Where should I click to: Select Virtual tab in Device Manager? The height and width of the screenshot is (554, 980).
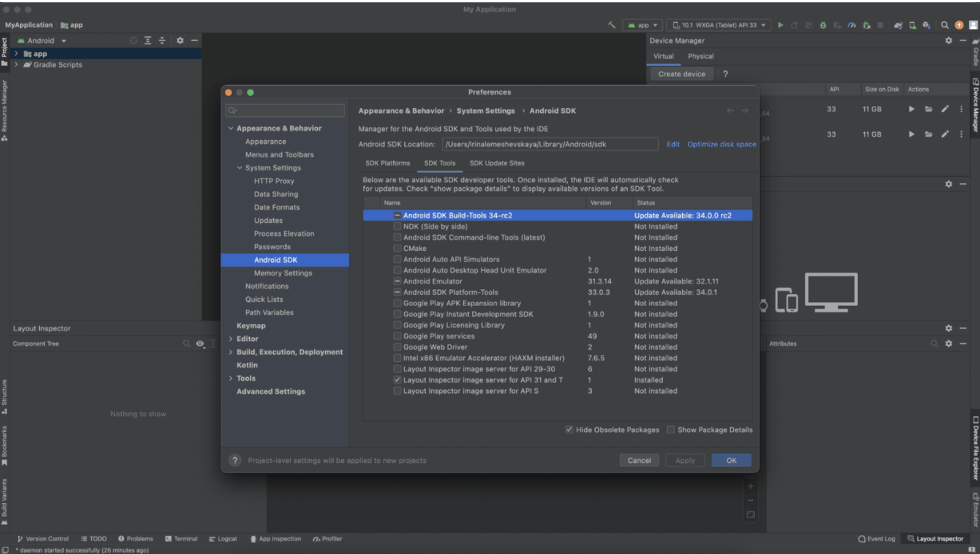coord(663,56)
